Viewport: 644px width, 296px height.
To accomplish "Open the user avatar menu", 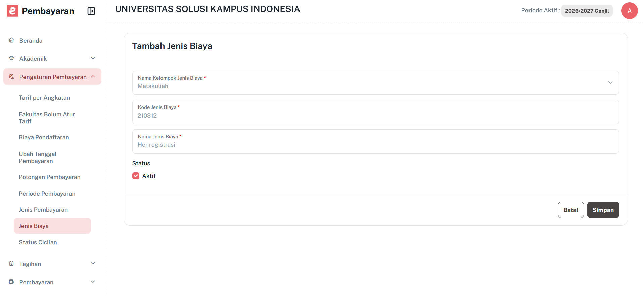I will (629, 11).
